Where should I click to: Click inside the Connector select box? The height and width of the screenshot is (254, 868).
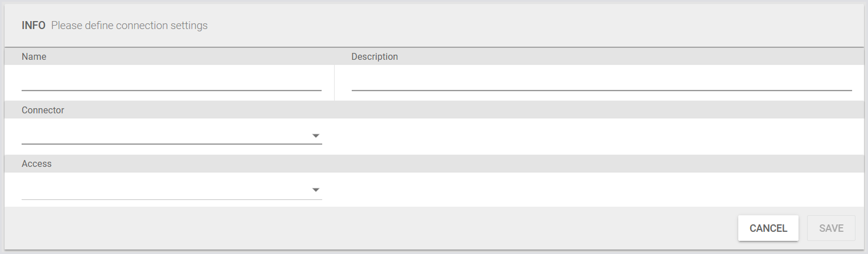click(165, 136)
